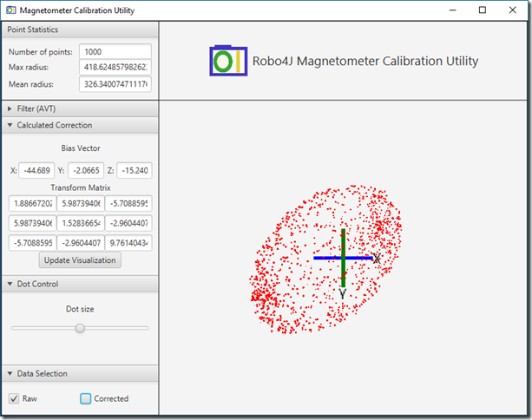
Task: Click the Mean radius value field
Action: [x=115, y=84]
